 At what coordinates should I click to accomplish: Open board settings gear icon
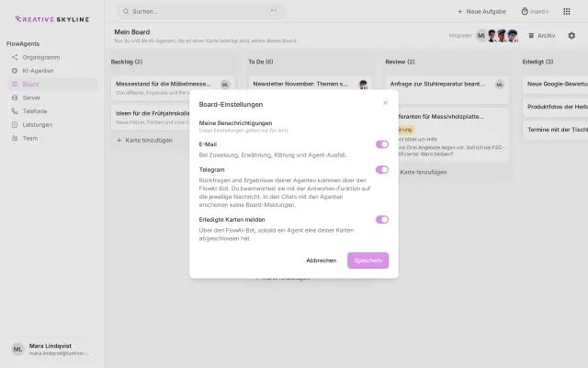click(x=571, y=35)
